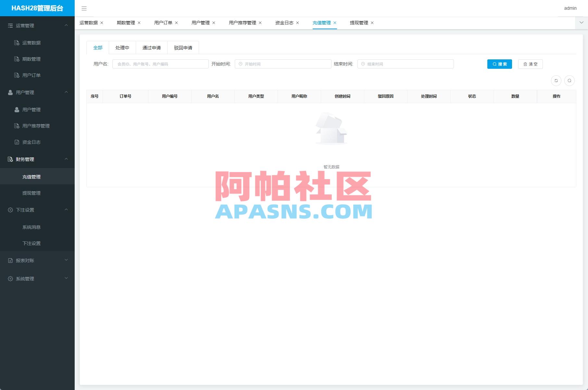Open the 开始时间 date picker field
The width and height of the screenshot is (588, 390).
(282, 64)
